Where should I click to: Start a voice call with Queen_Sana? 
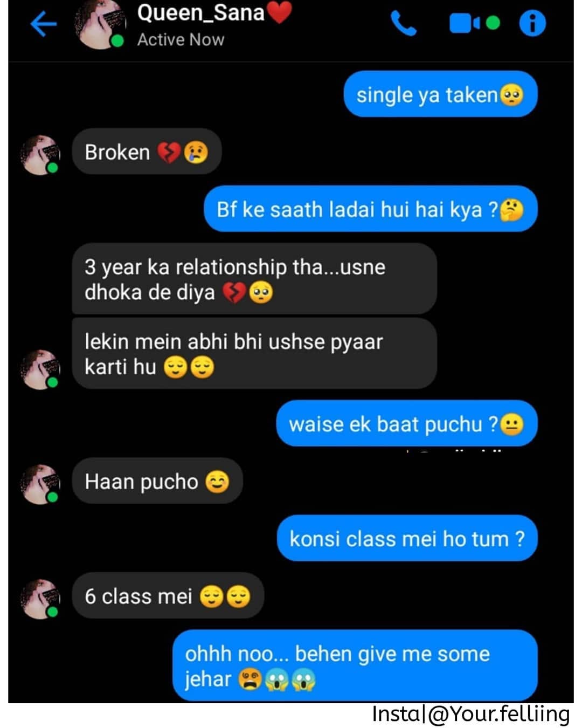tap(403, 24)
